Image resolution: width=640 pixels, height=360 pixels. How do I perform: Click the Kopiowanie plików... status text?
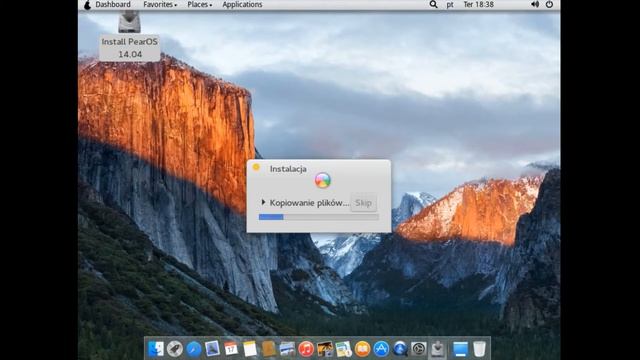(309, 203)
